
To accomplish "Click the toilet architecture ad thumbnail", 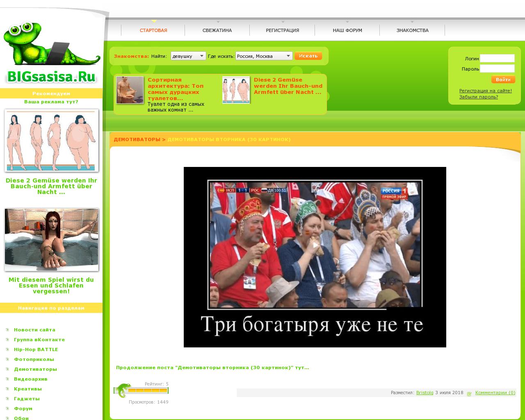I will [x=130, y=90].
